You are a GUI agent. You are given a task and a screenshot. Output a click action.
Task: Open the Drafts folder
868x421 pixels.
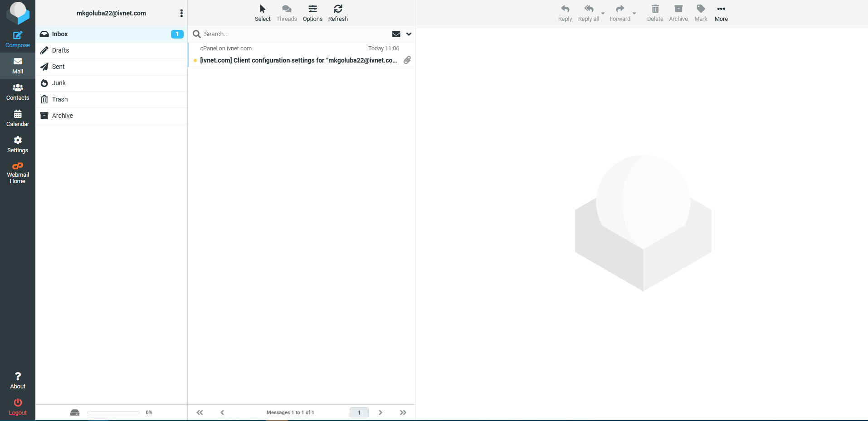111,50
